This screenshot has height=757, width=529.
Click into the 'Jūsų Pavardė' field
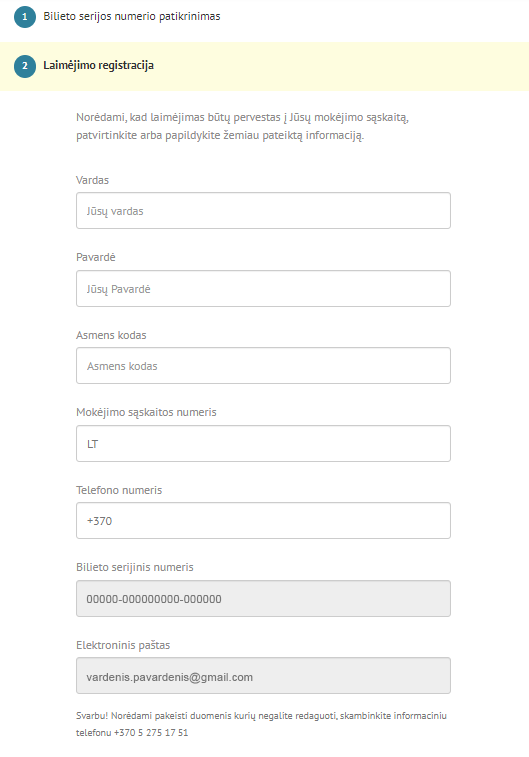pyautogui.click(x=263, y=289)
